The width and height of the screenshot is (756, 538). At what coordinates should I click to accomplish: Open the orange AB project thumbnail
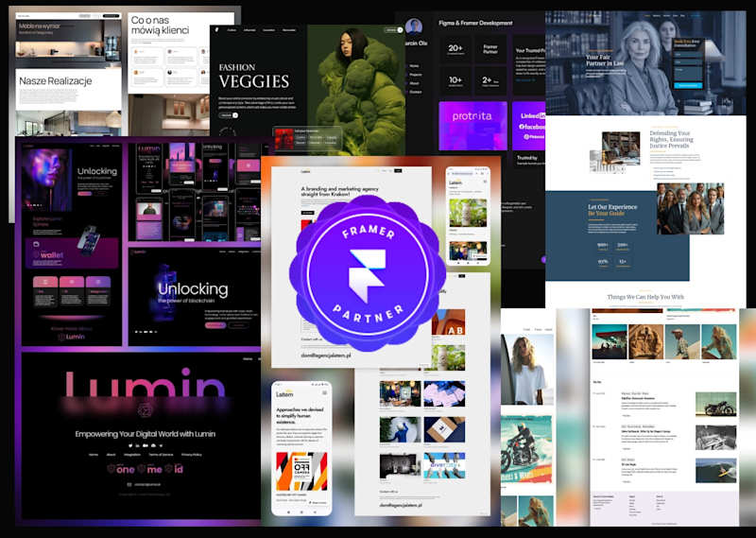(448, 321)
